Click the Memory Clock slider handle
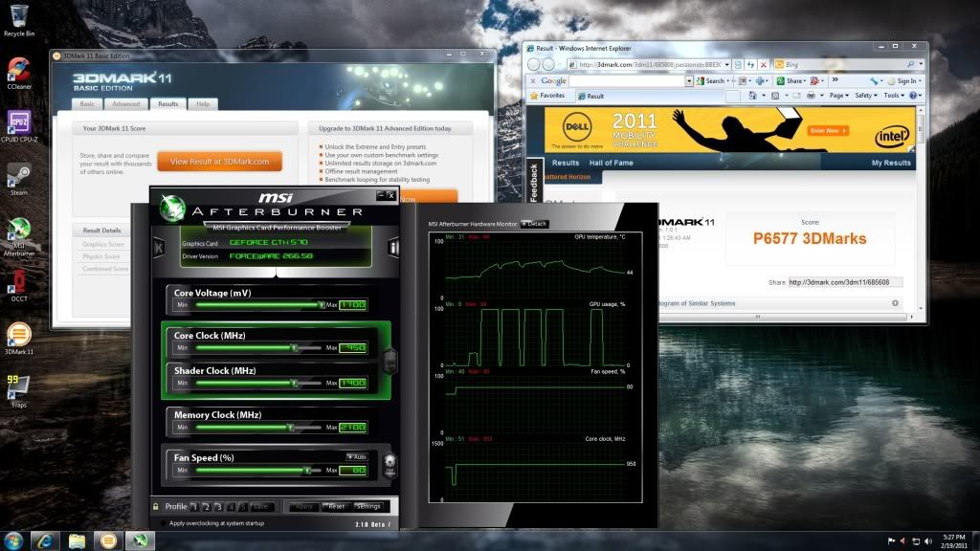This screenshot has height=551, width=980. point(291,428)
